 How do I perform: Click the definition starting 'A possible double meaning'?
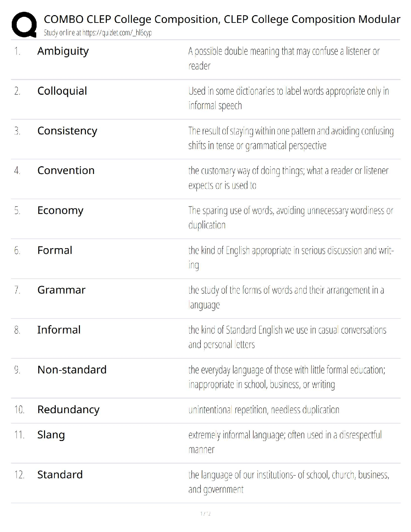[284, 58]
